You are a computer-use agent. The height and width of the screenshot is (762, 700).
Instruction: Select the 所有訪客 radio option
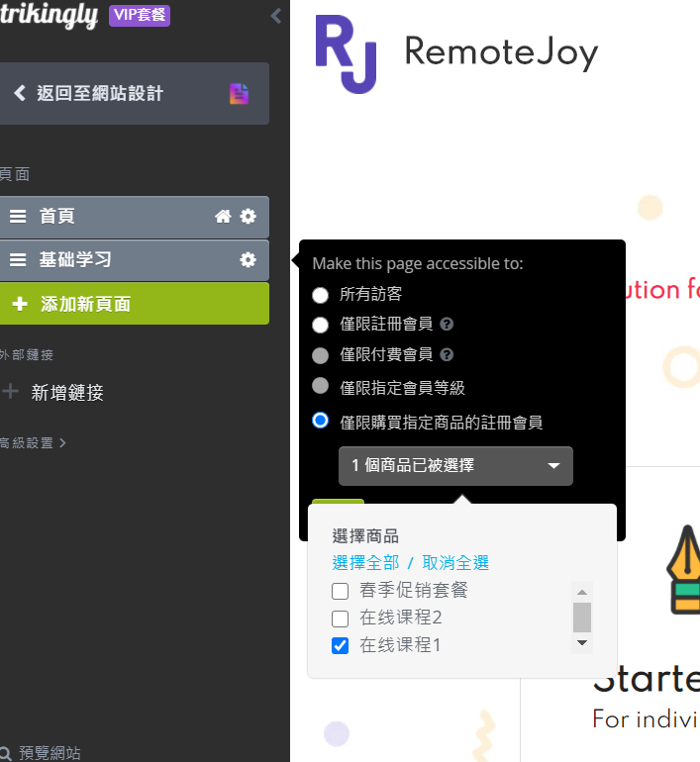321,295
